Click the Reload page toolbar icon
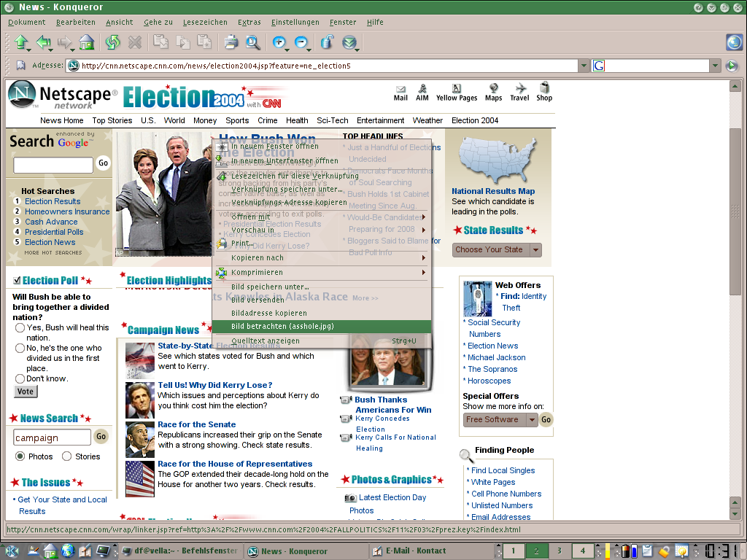The height and width of the screenshot is (560, 747). [x=112, y=42]
